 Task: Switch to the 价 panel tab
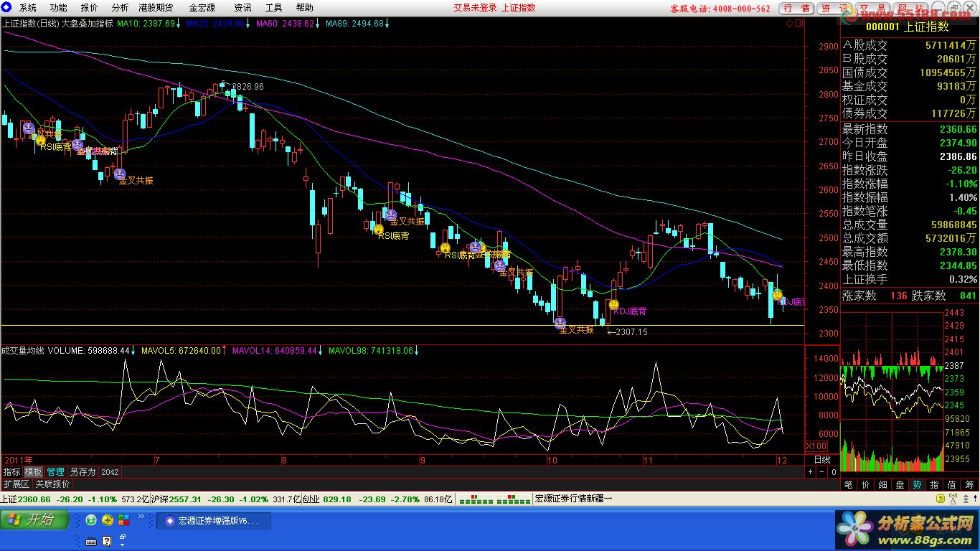click(866, 485)
